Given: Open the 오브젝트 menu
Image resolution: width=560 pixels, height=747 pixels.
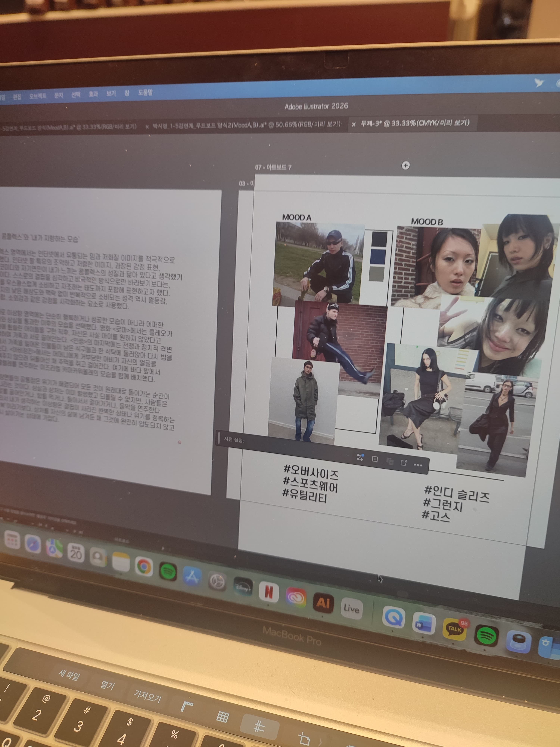Looking at the screenshot, I should click(38, 96).
